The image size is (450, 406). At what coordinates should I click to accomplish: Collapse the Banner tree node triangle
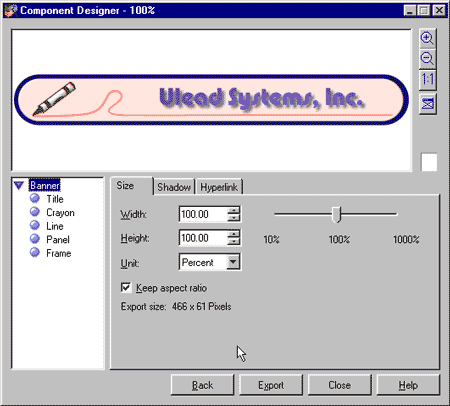click(19, 185)
